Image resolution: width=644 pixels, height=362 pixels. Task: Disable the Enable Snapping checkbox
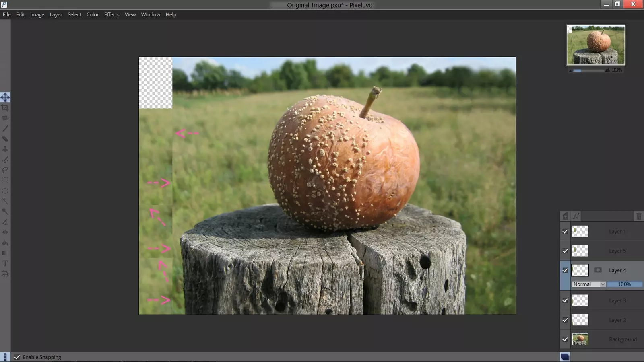(17, 357)
